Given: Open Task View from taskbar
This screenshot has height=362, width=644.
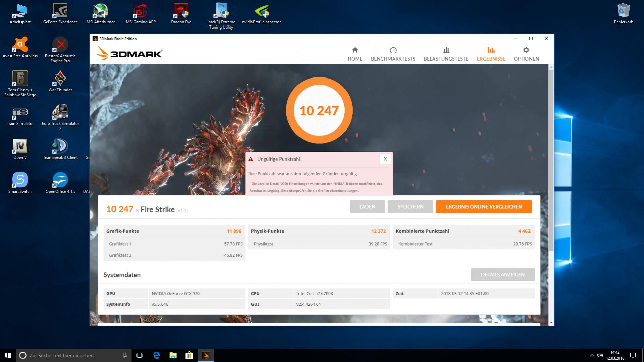Looking at the screenshot, I should pos(139,355).
